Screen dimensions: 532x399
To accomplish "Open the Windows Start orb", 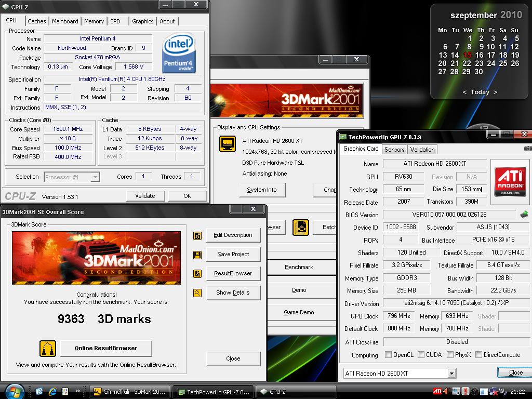I will click(x=14, y=392).
